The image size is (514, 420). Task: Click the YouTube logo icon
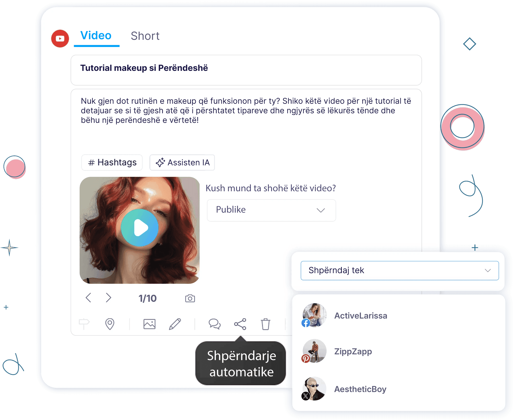pos(60,39)
